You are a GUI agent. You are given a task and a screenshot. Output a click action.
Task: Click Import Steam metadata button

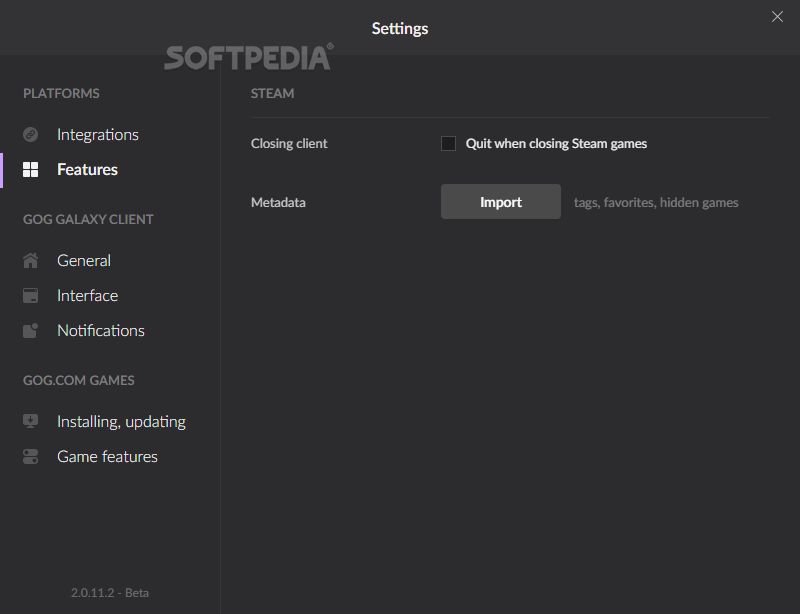(x=501, y=202)
